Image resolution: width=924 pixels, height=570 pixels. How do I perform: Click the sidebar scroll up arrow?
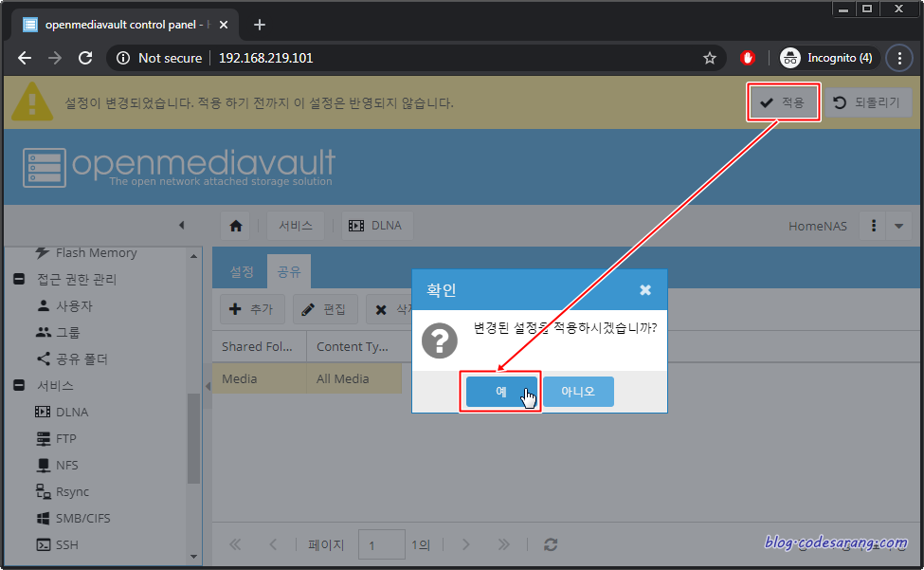pos(194,256)
